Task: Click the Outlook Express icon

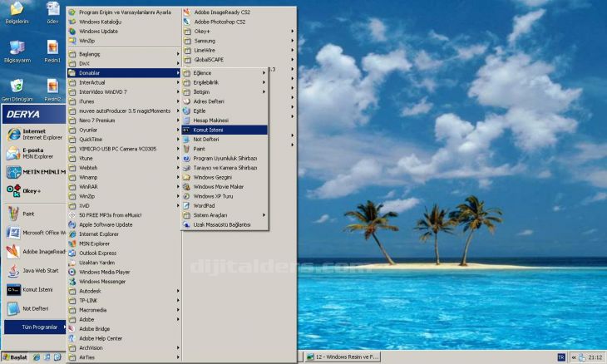Action: pos(72,253)
